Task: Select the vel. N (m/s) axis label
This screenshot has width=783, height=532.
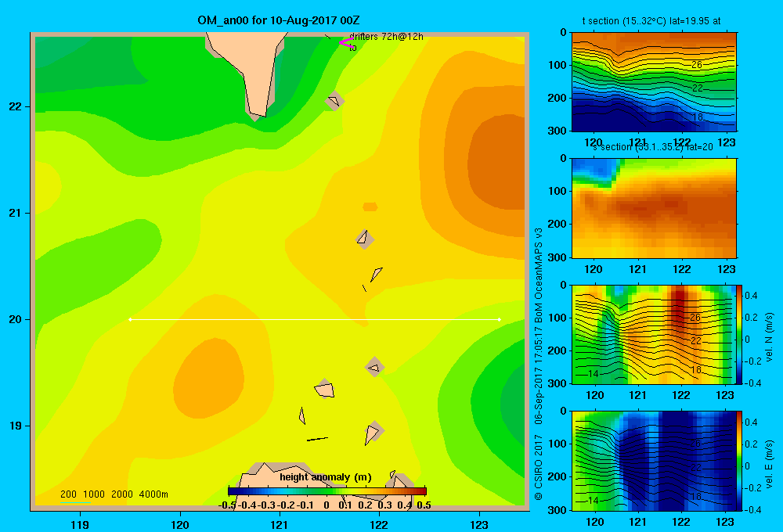Action: click(770, 337)
